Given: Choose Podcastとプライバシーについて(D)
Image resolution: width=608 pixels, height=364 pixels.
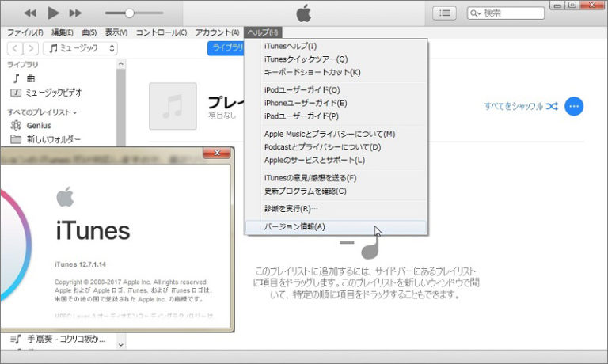Looking at the screenshot, I should [x=336, y=147].
